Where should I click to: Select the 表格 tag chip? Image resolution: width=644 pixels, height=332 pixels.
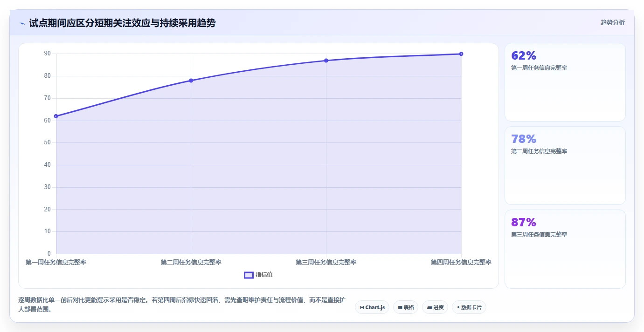(x=406, y=307)
